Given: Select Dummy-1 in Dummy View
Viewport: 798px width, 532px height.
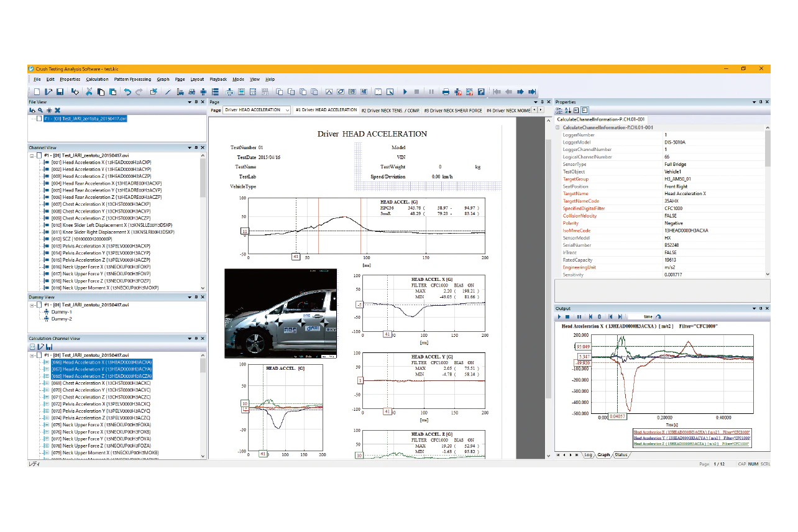Looking at the screenshot, I should click(62, 312).
